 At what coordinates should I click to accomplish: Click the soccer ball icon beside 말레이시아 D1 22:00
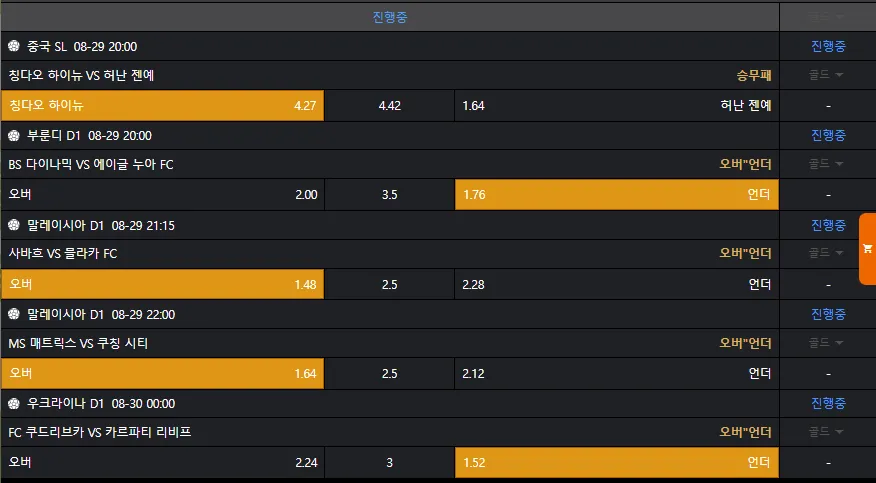pos(14,314)
